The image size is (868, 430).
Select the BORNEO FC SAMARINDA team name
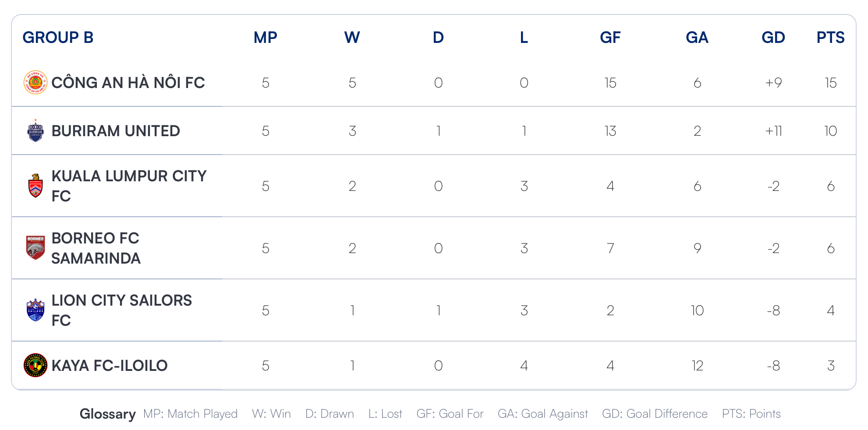coord(96,248)
